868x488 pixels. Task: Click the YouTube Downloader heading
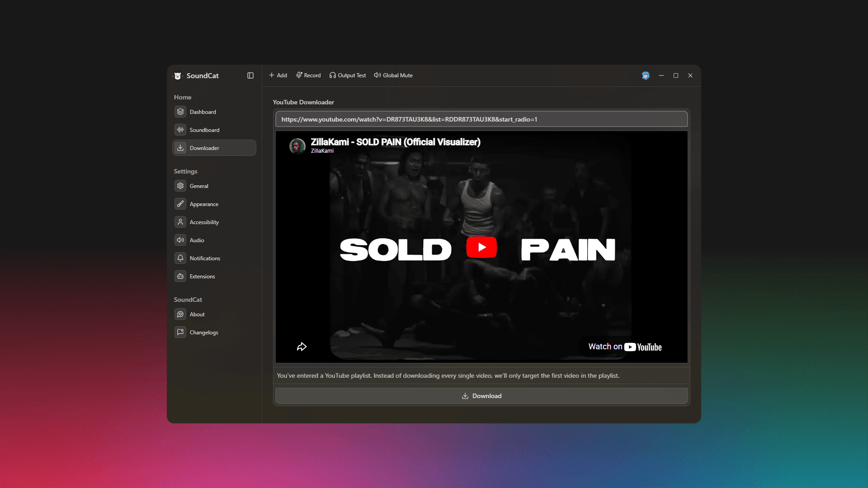[x=303, y=102]
